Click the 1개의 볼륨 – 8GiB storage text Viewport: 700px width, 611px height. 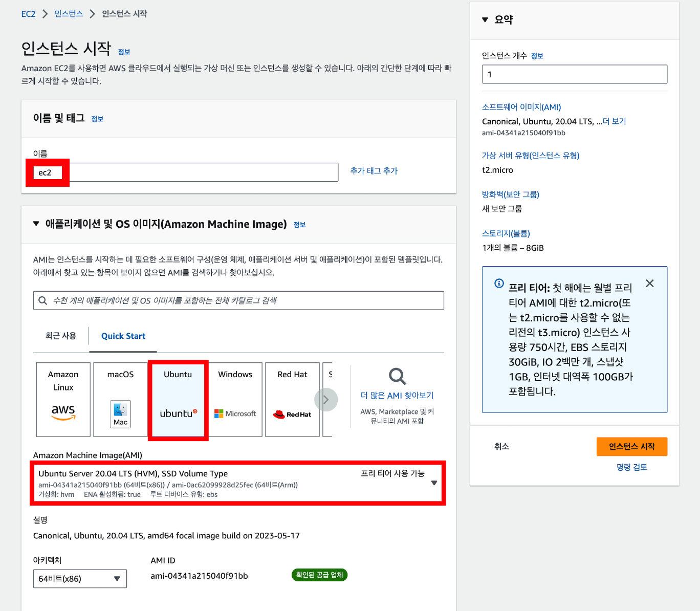coord(513,248)
